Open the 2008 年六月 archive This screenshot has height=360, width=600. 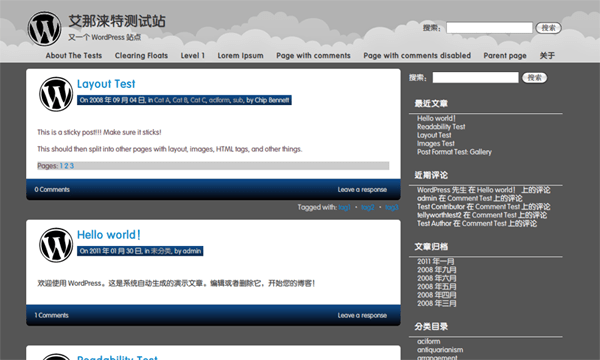437,278
